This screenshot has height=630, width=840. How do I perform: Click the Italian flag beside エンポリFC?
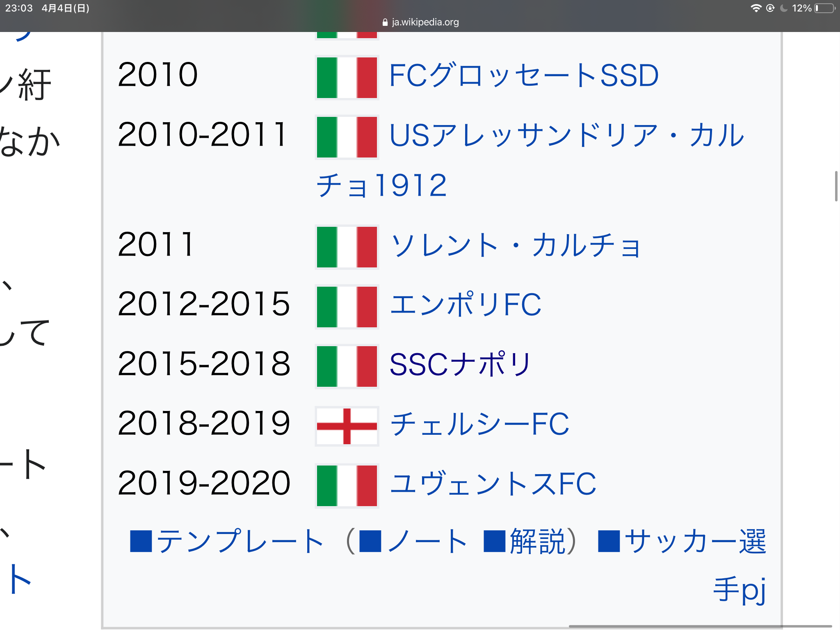[x=347, y=307]
